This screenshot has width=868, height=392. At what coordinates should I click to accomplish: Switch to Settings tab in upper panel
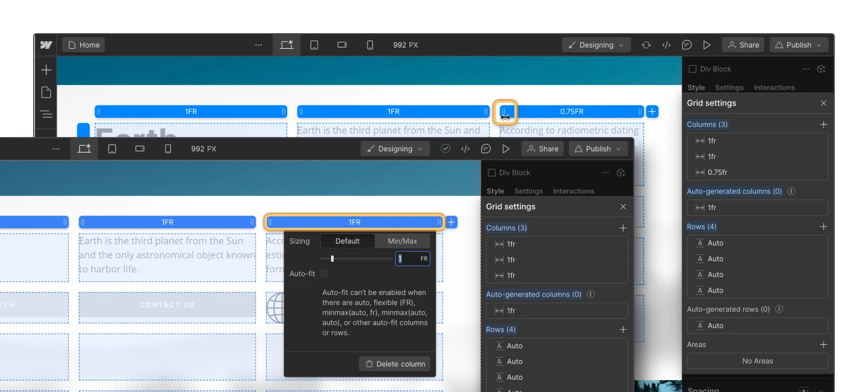click(x=729, y=87)
